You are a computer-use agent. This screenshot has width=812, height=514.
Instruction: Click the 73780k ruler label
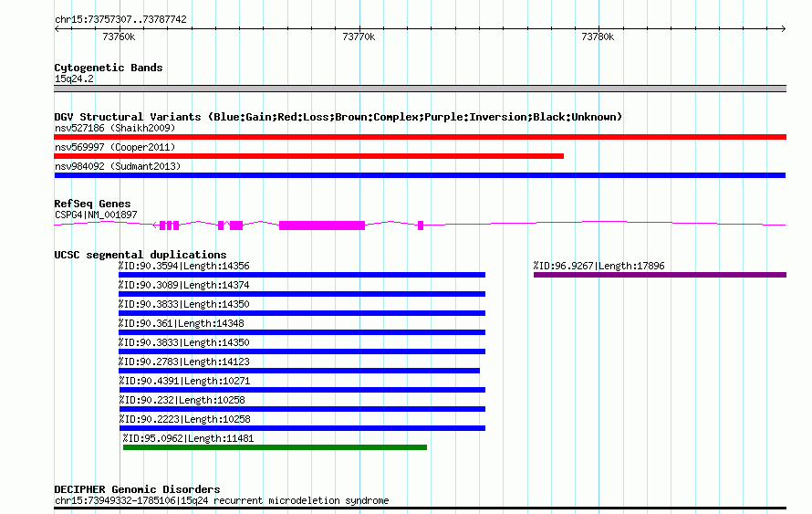[598, 37]
